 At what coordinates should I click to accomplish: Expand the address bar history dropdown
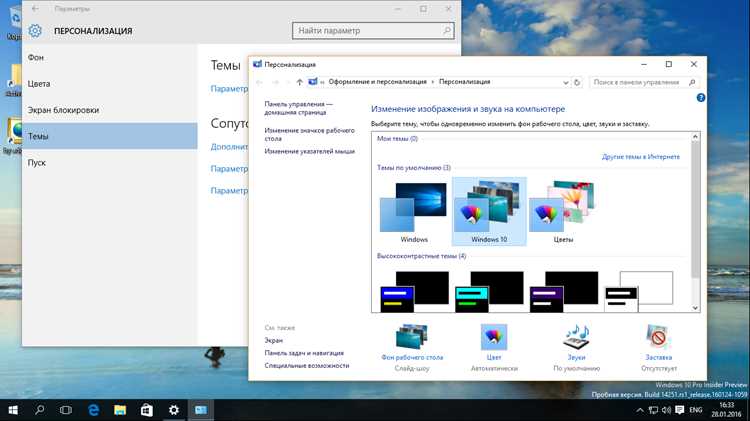(x=565, y=82)
